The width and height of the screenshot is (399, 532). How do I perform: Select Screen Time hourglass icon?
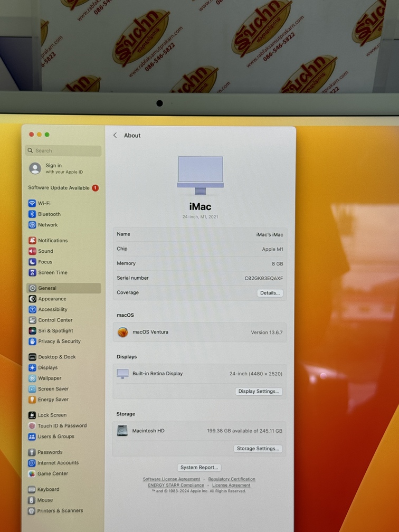(x=32, y=272)
